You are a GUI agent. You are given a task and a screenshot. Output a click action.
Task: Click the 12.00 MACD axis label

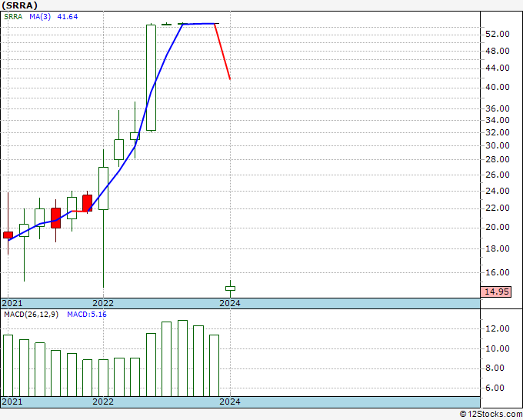click(497, 328)
